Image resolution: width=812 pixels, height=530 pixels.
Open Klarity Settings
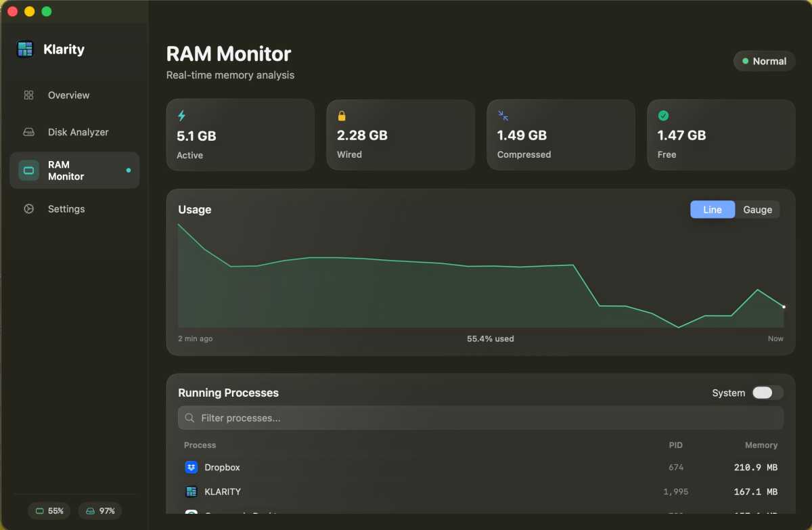[x=66, y=208]
